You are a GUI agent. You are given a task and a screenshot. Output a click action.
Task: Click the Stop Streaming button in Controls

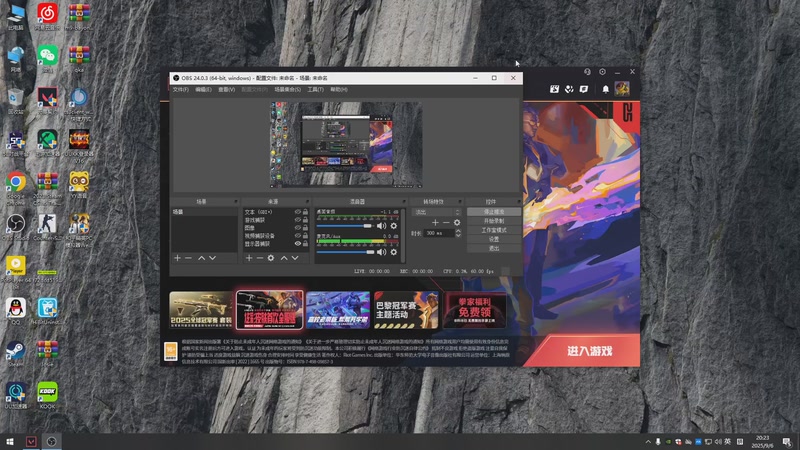tap(494, 212)
